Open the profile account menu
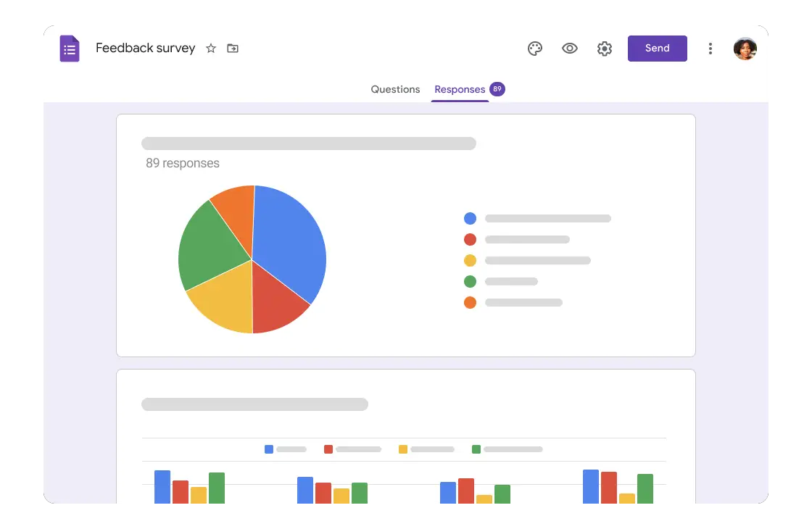Screen dimensions: 812x529 [745, 48]
